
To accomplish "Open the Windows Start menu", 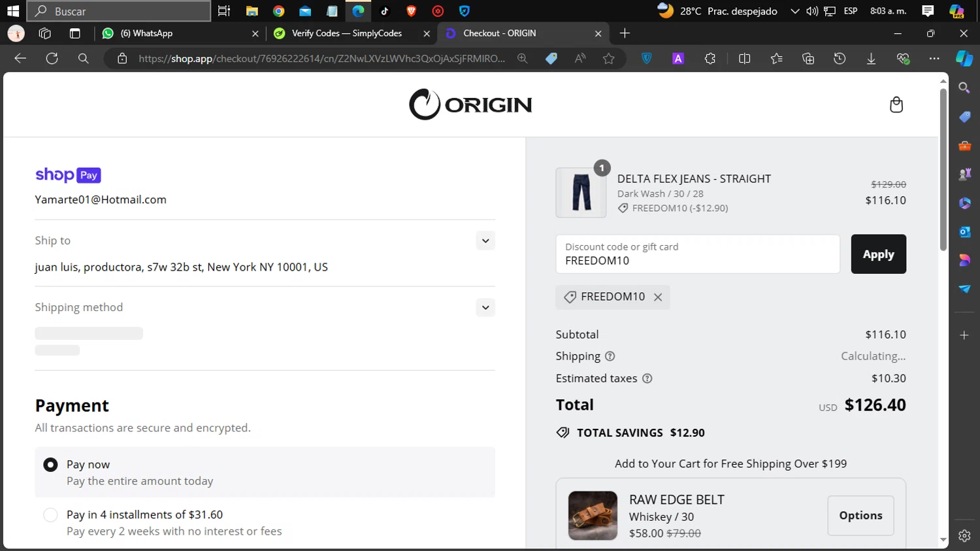I will (13, 11).
